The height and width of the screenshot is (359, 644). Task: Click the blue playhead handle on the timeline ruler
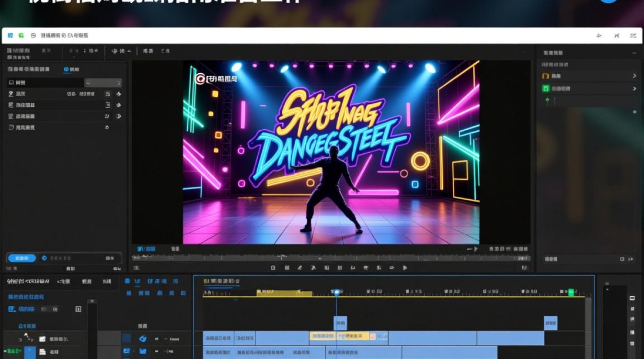(x=336, y=292)
